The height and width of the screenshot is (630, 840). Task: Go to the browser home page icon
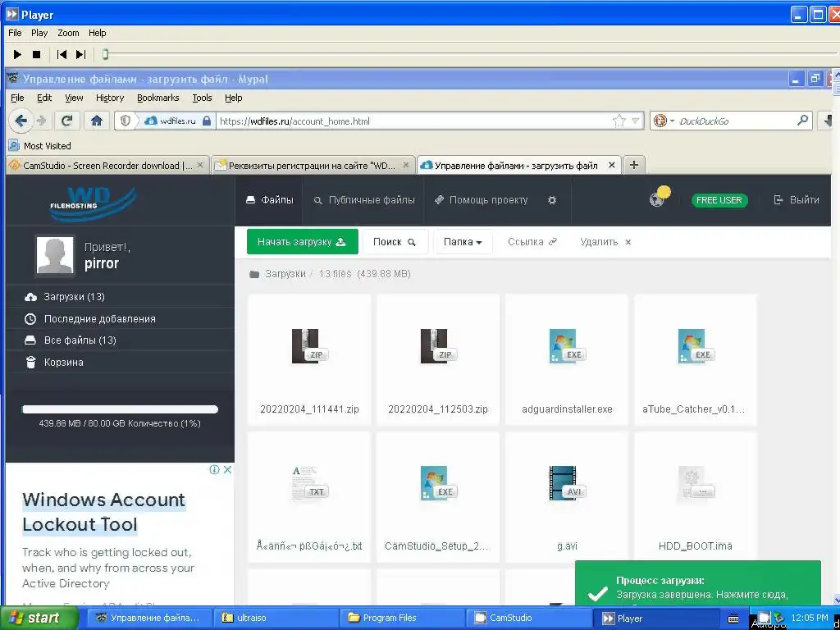coord(97,121)
